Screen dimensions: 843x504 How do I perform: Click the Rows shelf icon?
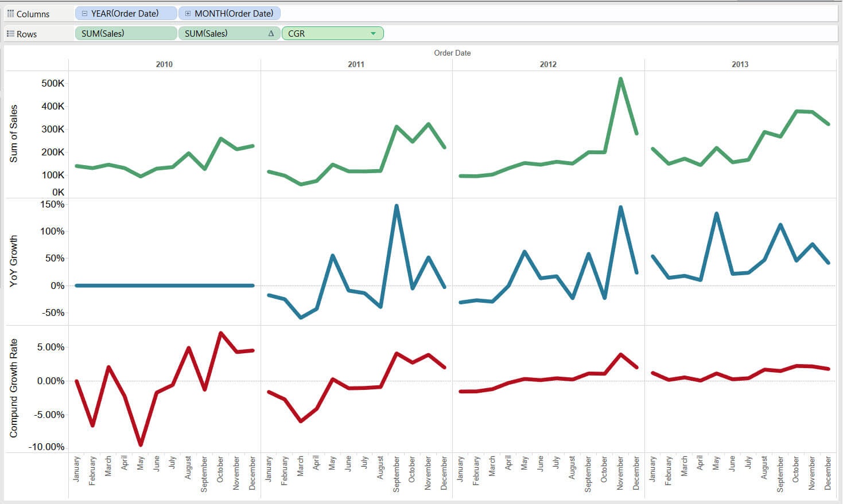tap(10, 34)
